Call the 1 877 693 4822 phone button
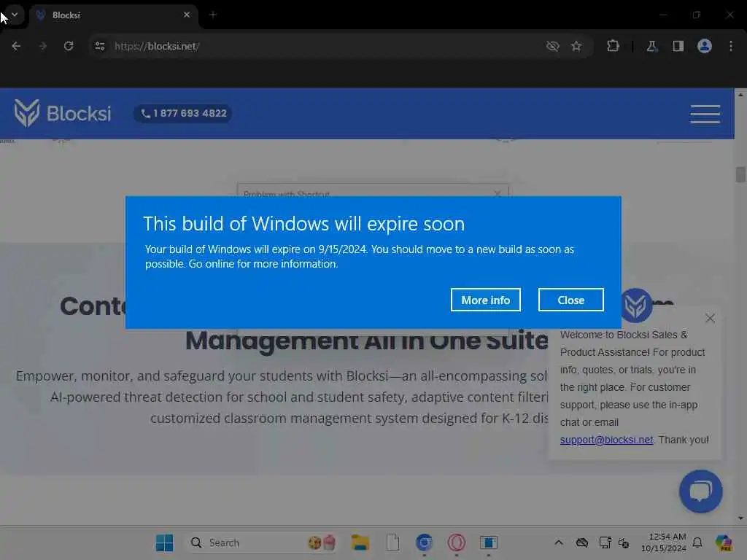Viewport: 747px width, 560px height. click(x=183, y=113)
